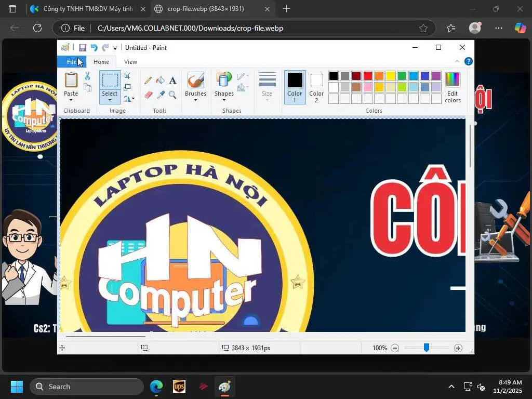
Task: Open the Rotate or flip dropdown
Action: point(129,99)
